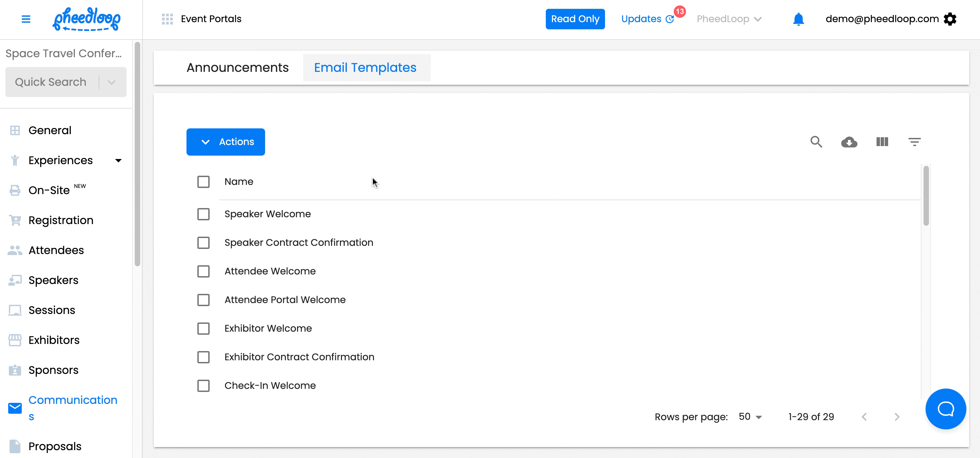Click the hamburger menu icon
This screenshot has height=458, width=980.
26,19
